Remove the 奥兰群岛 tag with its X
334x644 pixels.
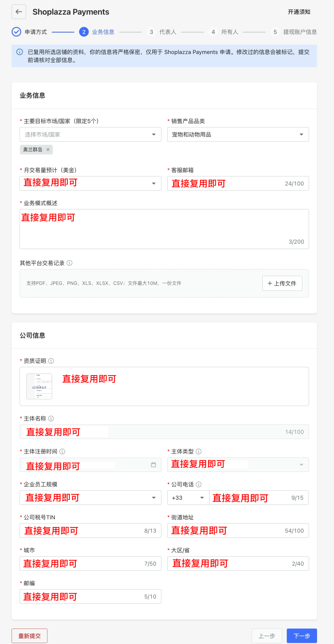point(48,150)
